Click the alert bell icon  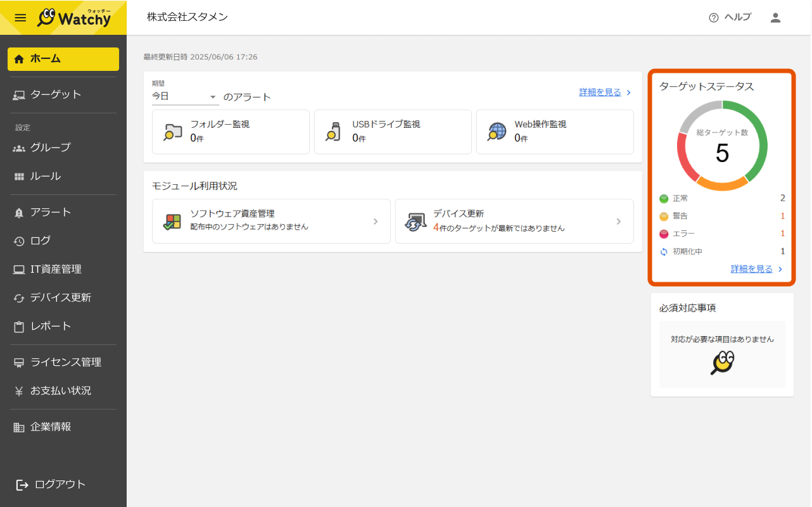19,213
